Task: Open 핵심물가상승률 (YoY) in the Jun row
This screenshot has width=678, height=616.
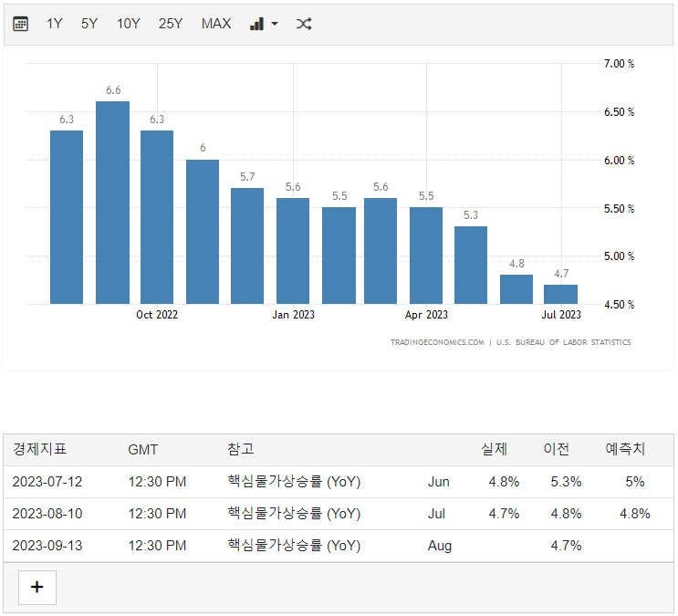Action: click(x=294, y=482)
